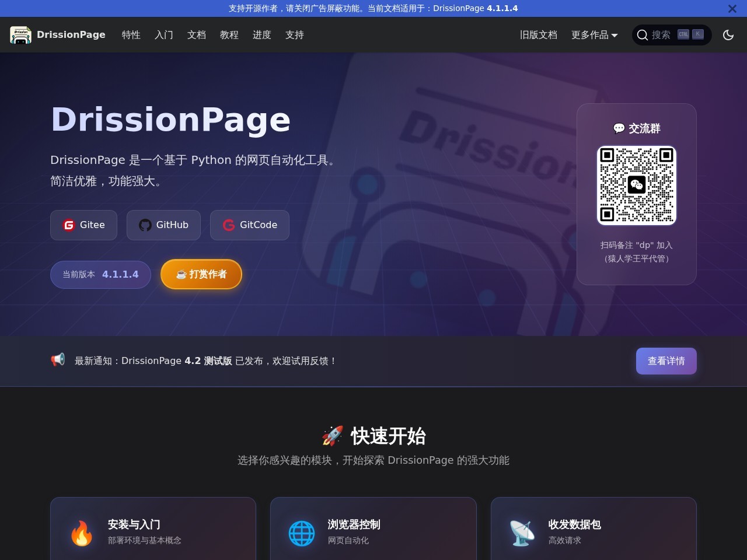The height and width of the screenshot is (560, 747).
Task: Click the 扫码备注 "dp" 加入 caption
Action: [637, 246]
